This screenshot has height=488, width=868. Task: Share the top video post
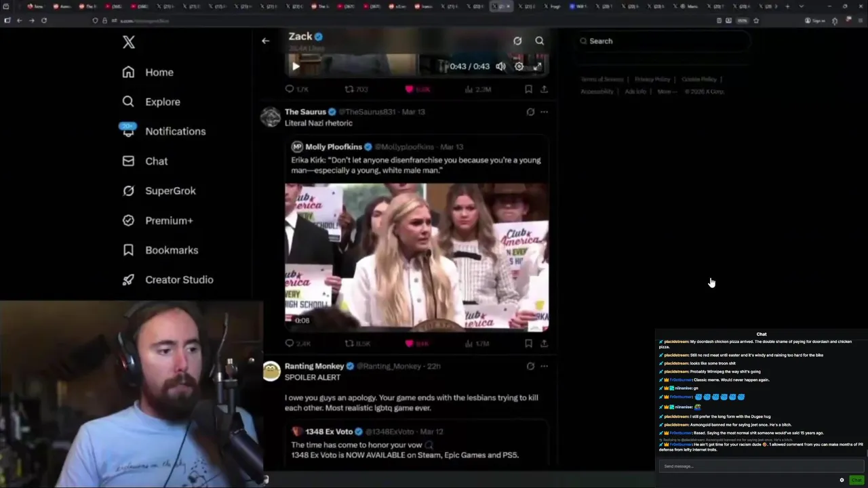[544, 89]
